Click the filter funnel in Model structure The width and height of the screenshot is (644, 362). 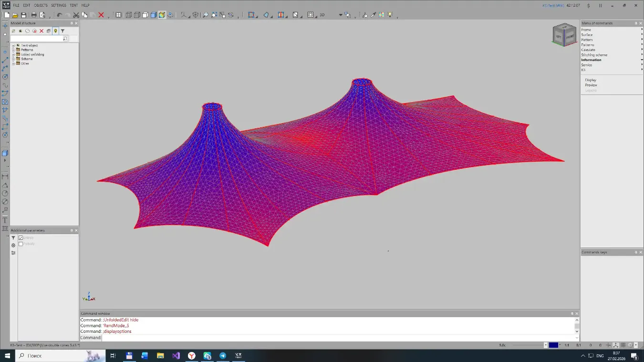click(62, 31)
